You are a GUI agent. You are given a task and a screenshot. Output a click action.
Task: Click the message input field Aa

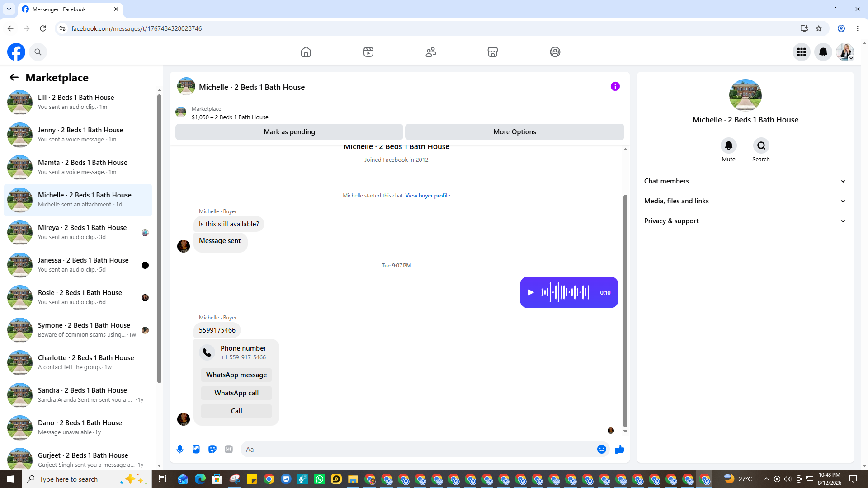click(x=418, y=449)
